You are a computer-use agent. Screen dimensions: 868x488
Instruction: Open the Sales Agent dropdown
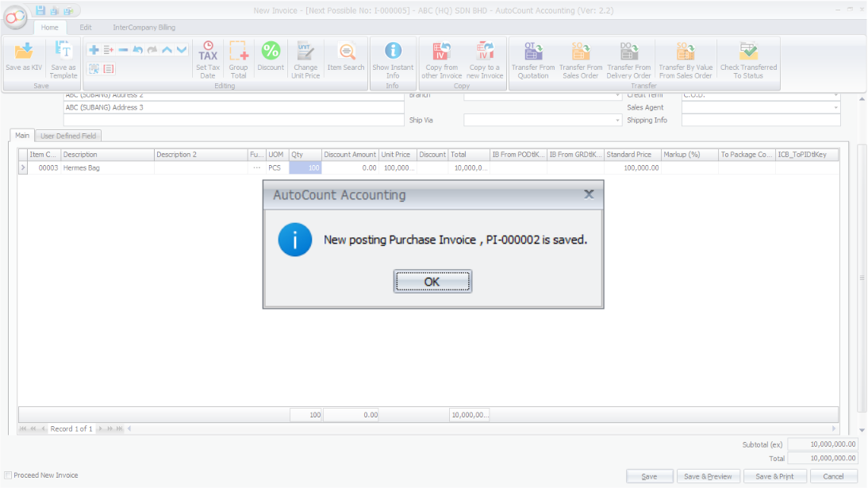(x=835, y=108)
